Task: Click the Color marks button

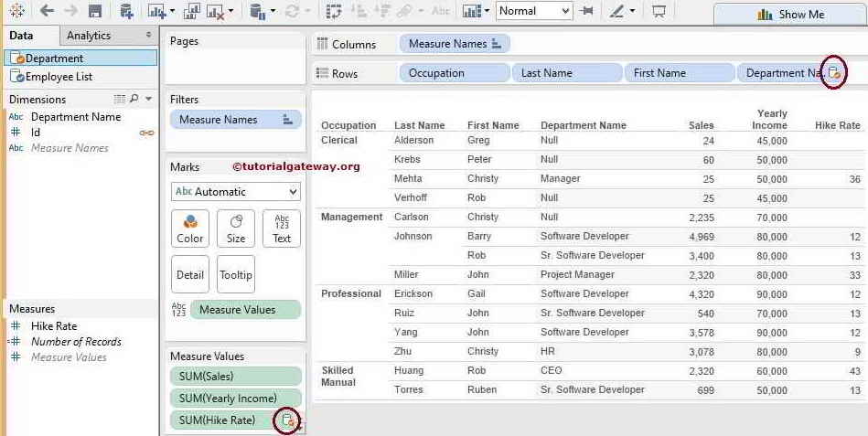Action: [190, 228]
